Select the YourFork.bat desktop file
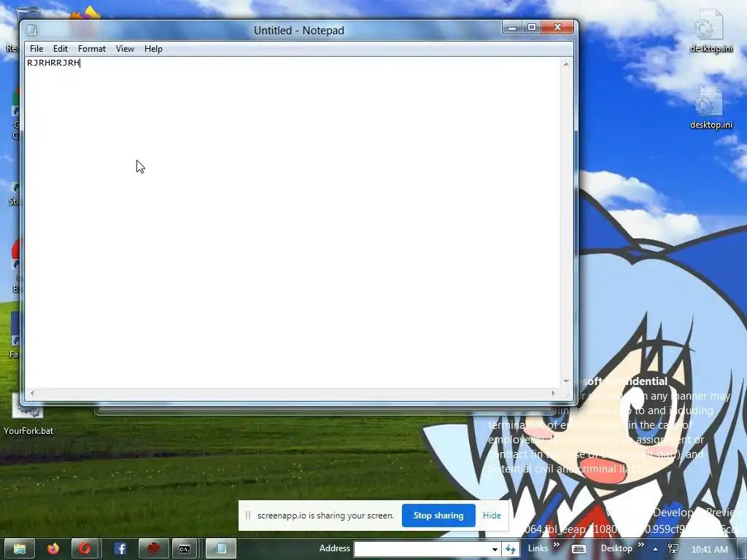 point(28,415)
